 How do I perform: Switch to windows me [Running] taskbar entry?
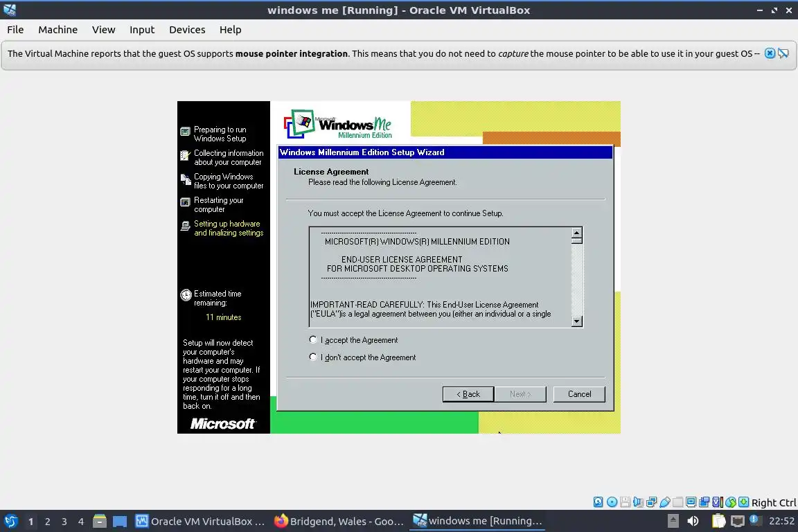point(477,521)
